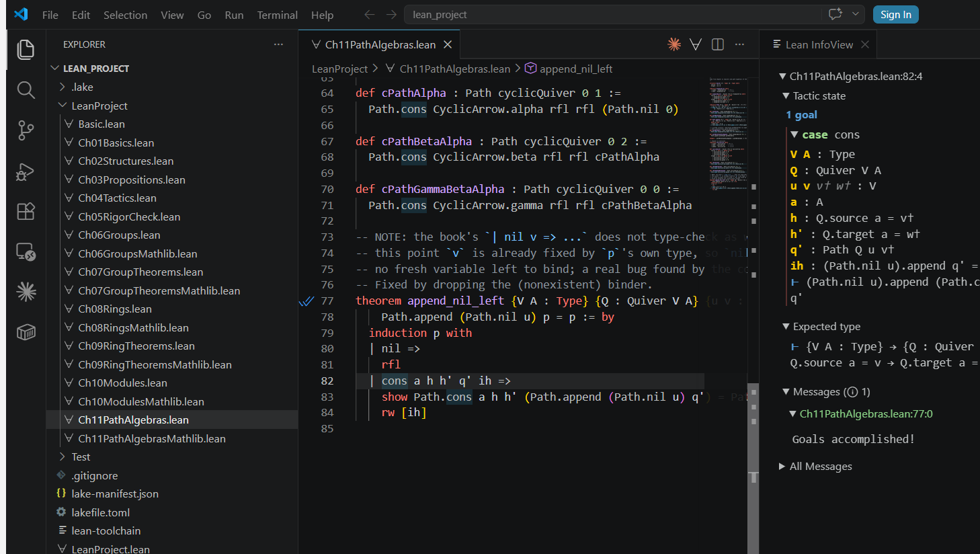
Task: Collapse the Messages (1) section
Action: click(786, 392)
